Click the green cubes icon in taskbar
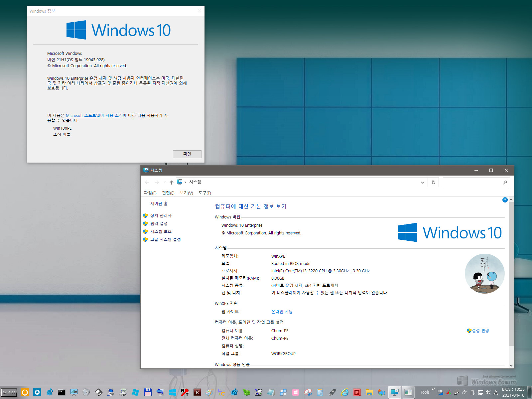Image resolution: width=532 pixels, height=399 pixels. [246, 392]
